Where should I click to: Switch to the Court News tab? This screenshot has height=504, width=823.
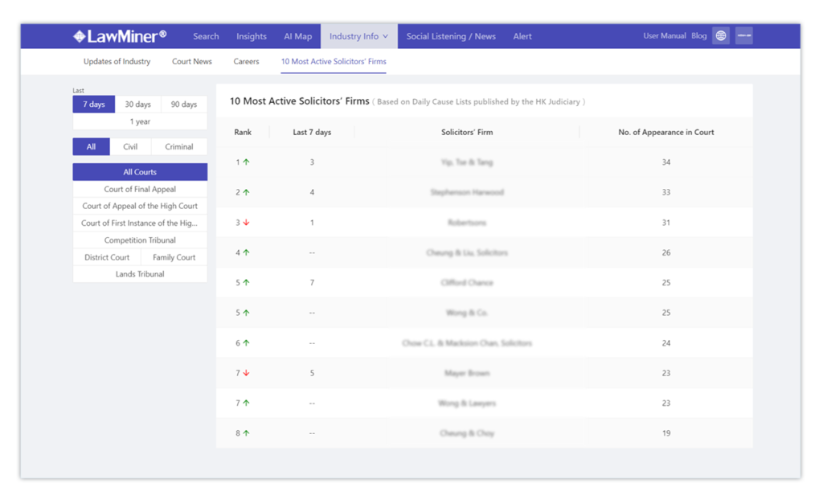click(x=192, y=61)
